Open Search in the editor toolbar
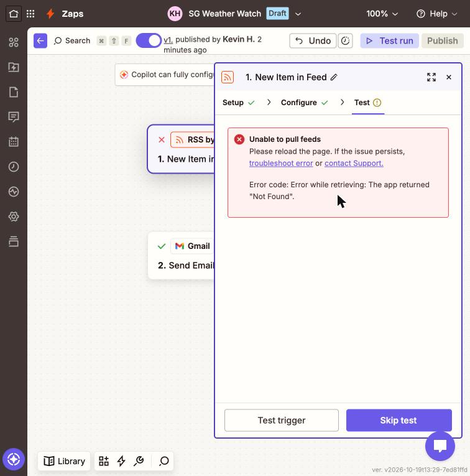 [x=72, y=40]
